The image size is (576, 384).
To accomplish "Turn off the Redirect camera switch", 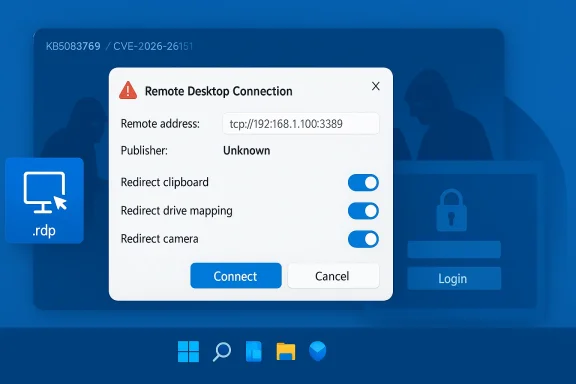I will pyautogui.click(x=363, y=239).
